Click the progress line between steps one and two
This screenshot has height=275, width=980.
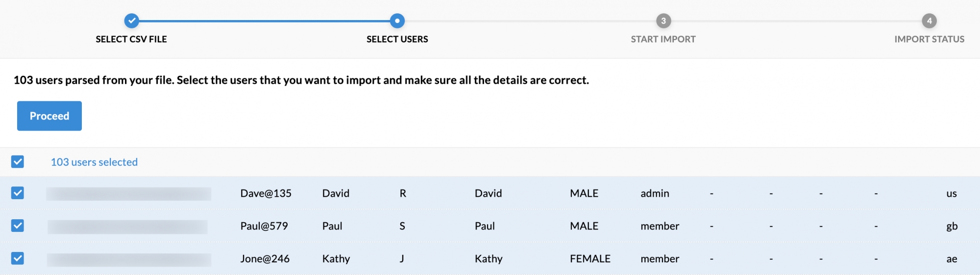(x=265, y=21)
